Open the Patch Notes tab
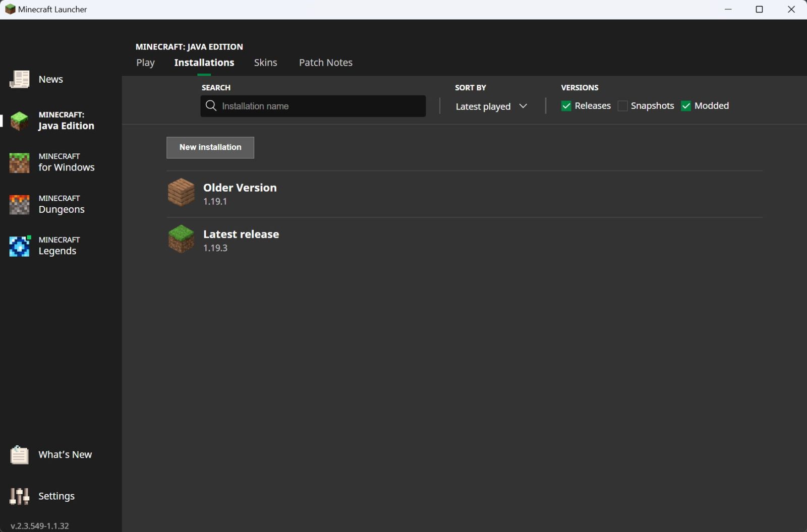The image size is (807, 532). [325, 63]
